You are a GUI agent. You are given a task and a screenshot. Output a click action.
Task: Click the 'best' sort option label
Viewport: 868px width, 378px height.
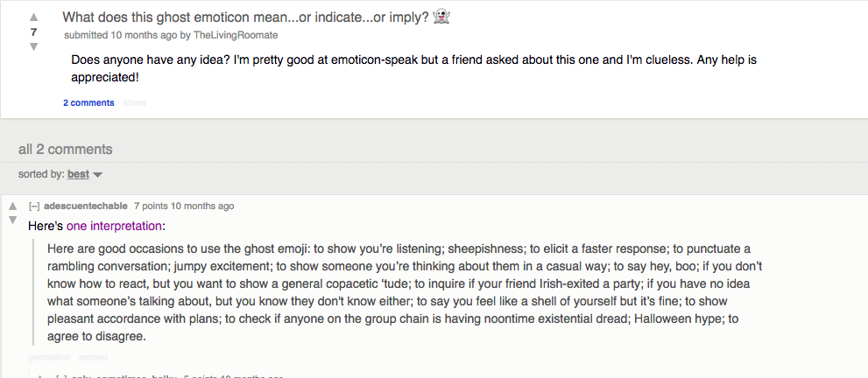(x=78, y=174)
